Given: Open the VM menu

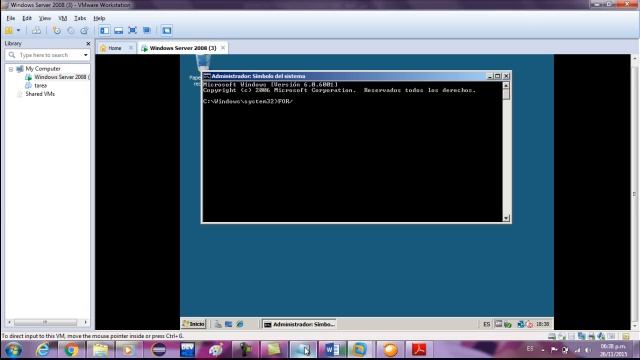Looking at the screenshot, I should click(x=62, y=18).
